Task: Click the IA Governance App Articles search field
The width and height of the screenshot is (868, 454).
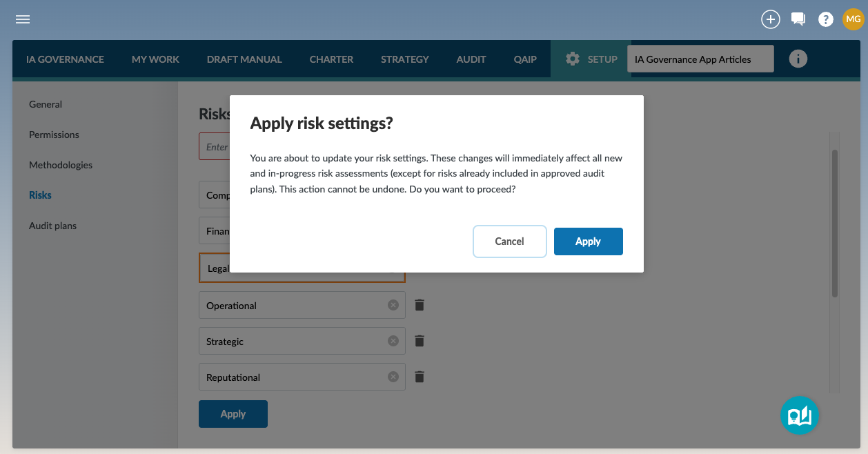Action: [x=700, y=59]
